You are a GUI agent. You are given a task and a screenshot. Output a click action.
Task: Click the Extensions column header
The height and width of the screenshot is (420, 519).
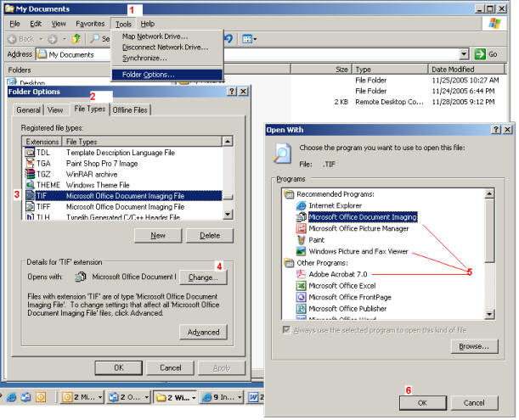[x=42, y=142]
